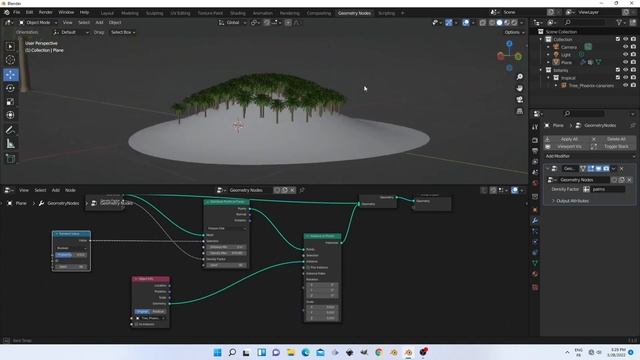
Task: Select the Annotate pencil tool
Action: click(10, 130)
